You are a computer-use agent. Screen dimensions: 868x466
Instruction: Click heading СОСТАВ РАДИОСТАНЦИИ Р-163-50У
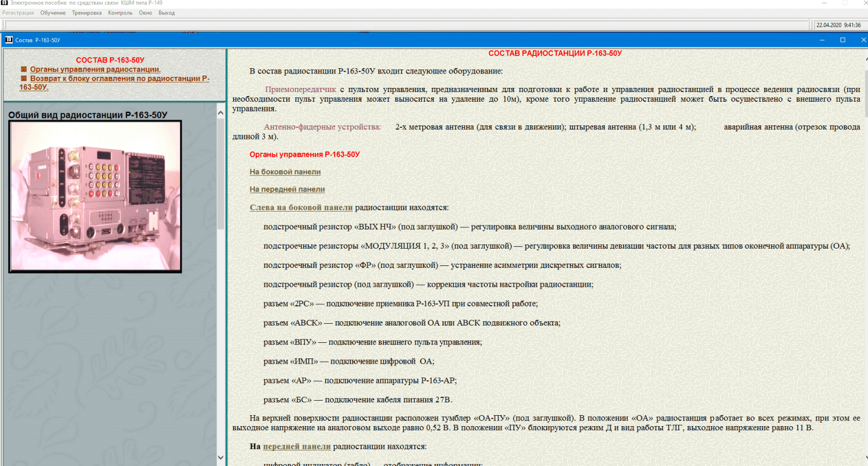click(x=555, y=53)
